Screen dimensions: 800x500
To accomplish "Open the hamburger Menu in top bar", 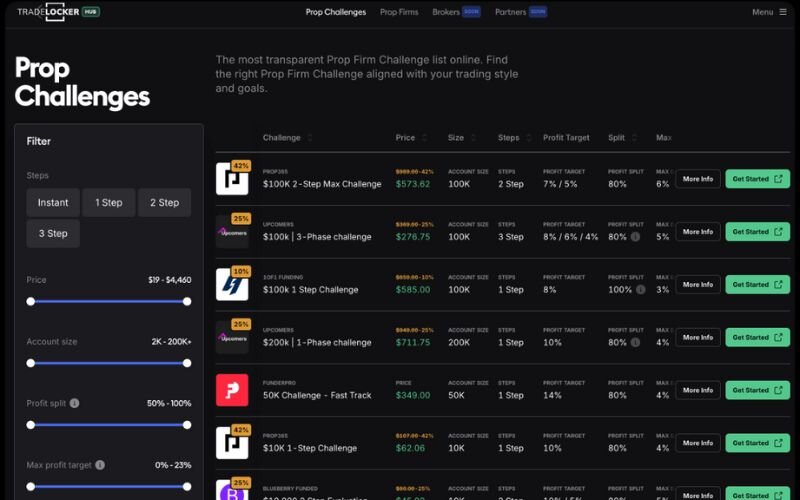I will 768,12.
